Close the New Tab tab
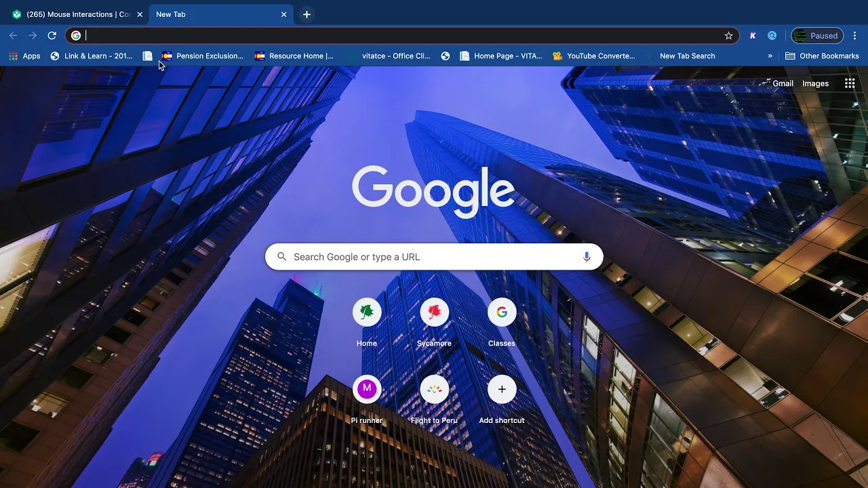868x488 pixels. tap(284, 14)
